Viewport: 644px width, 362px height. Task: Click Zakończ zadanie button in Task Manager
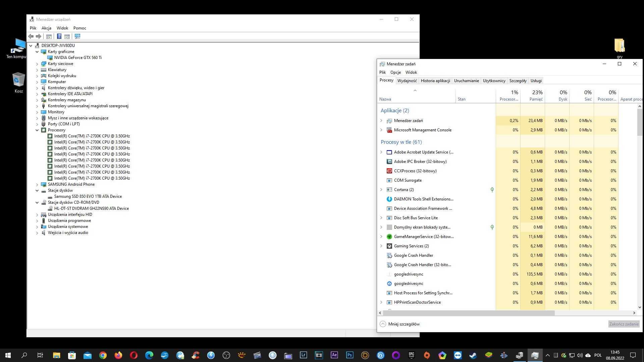(623, 324)
